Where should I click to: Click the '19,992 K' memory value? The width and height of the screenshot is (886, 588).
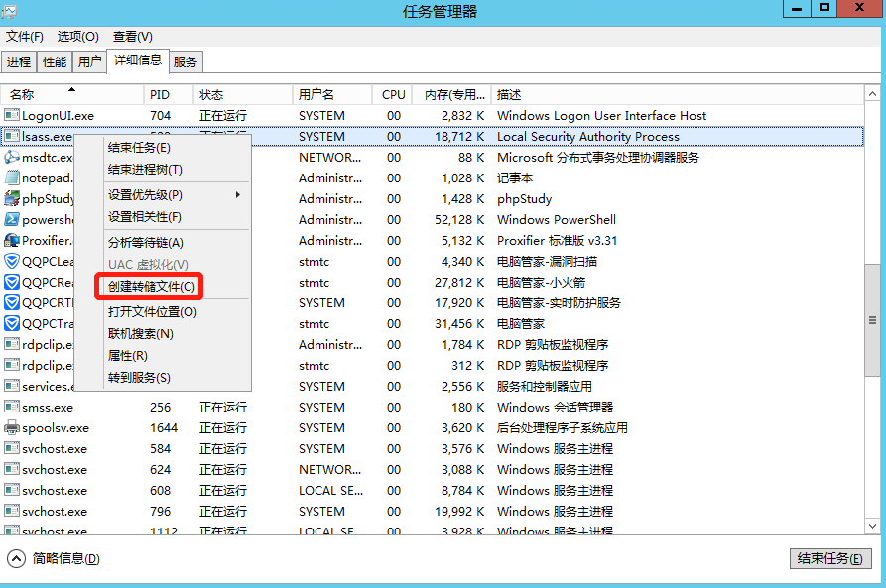(x=458, y=512)
